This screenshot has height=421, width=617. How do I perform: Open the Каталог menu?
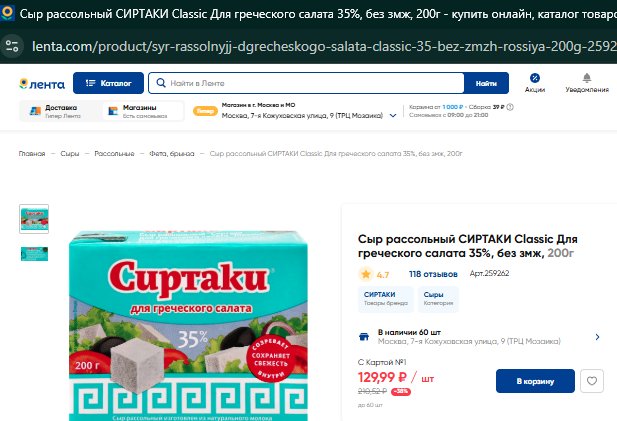(108, 83)
